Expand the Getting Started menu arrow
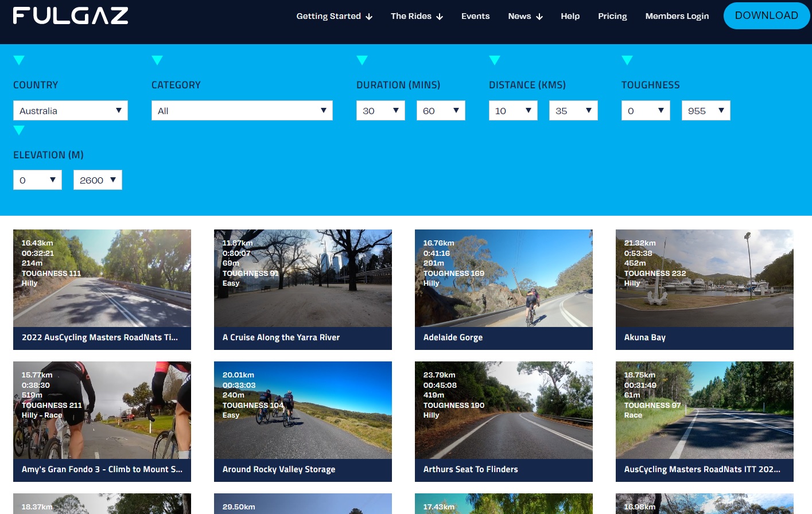This screenshot has width=812, height=514. coord(369,16)
